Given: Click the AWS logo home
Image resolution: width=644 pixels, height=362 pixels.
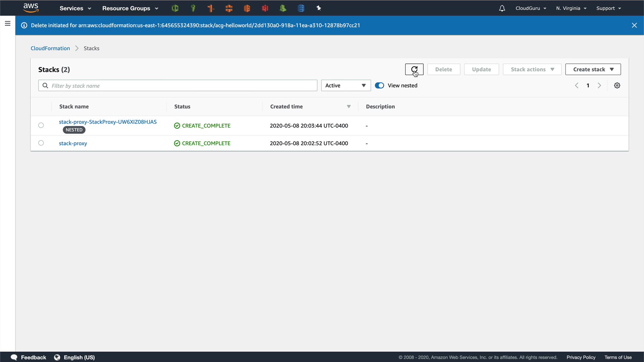Looking at the screenshot, I should (31, 8).
